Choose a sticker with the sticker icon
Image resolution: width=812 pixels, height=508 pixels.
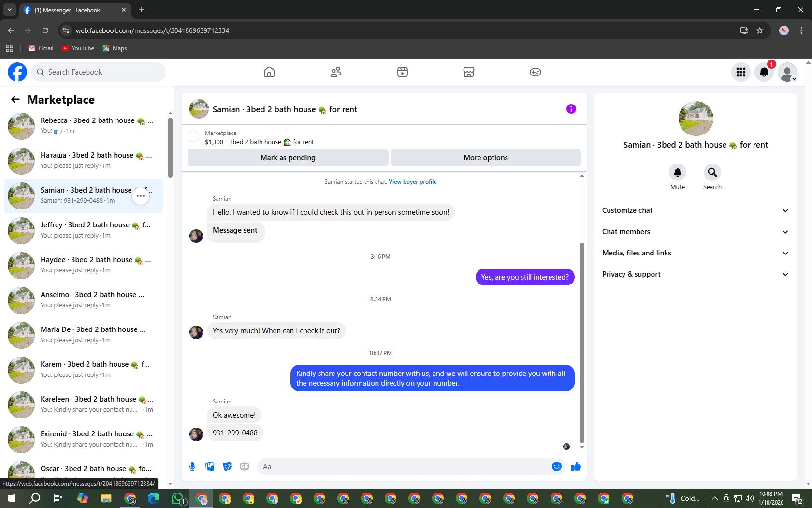[227, 466]
